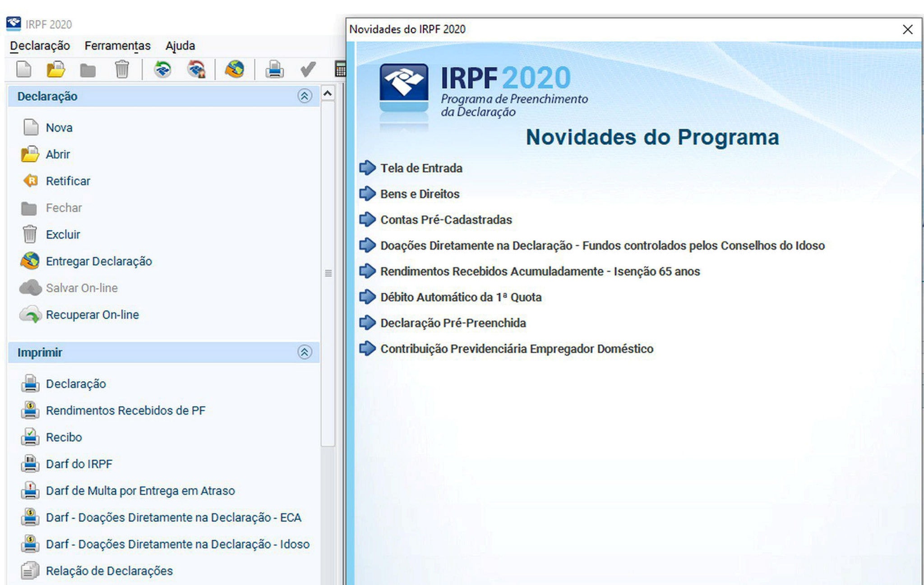Open the Ferramentas menu
The height and width of the screenshot is (585, 924).
click(118, 46)
